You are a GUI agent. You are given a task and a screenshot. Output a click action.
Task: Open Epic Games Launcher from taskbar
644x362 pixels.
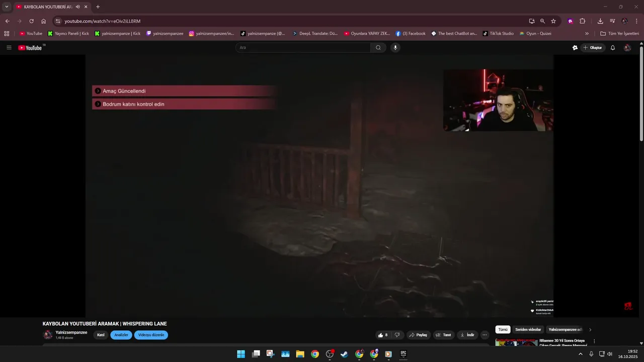[x=403, y=354]
